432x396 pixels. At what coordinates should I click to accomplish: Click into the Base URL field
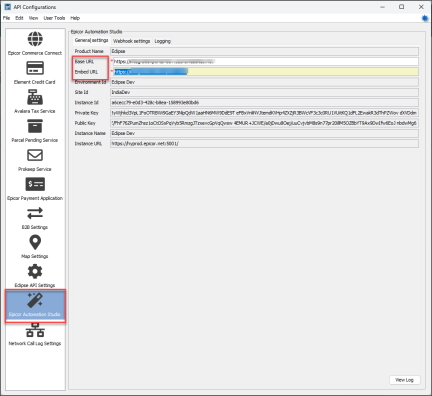tap(266, 61)
